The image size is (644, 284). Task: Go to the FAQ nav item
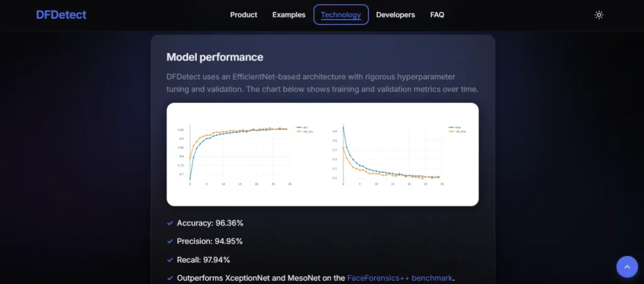[437, 15]
